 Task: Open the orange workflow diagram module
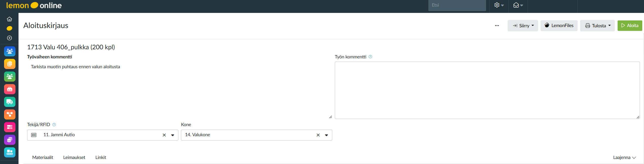click(10, 114)
